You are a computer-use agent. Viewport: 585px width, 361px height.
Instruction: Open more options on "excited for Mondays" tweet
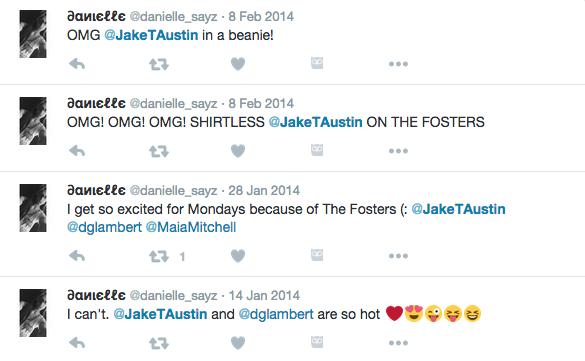coord(398,256)
